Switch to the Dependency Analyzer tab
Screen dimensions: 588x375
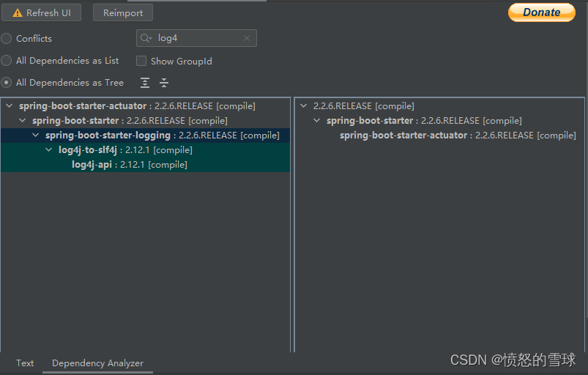(x=97, y=363)
